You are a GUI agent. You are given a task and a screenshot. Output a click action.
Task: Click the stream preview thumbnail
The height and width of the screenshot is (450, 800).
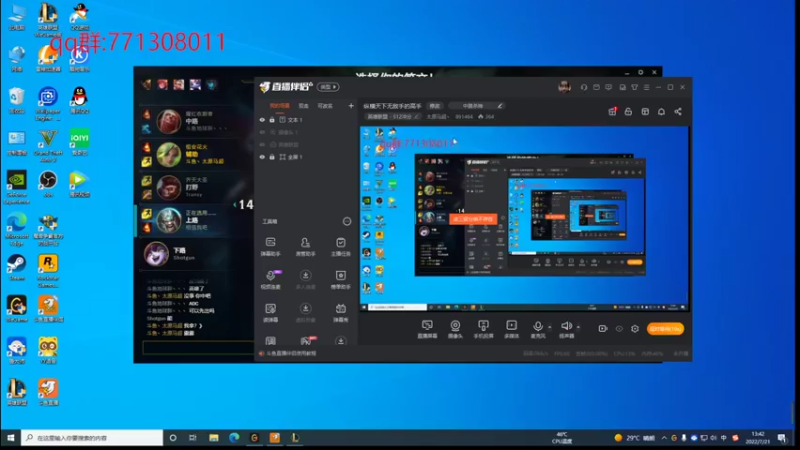(524, 219)
